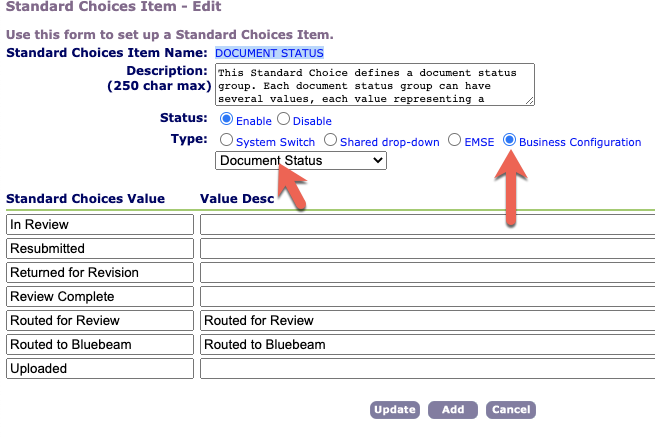Select the Enable status radio button
The width and height of the screenshot is (655, 437).
coord(226,120)
